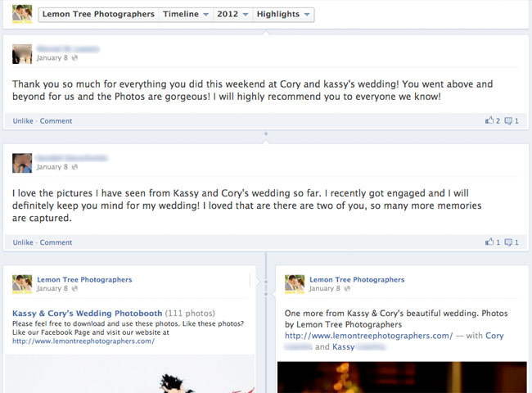The image size is (532, 393).
Task: Click the January 8 date on right post
Action: pos(325,288)
